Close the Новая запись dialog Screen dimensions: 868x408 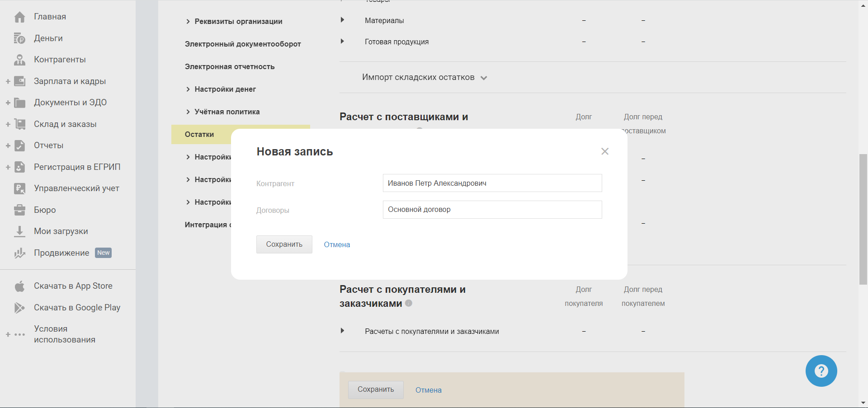tap(605, 151)
